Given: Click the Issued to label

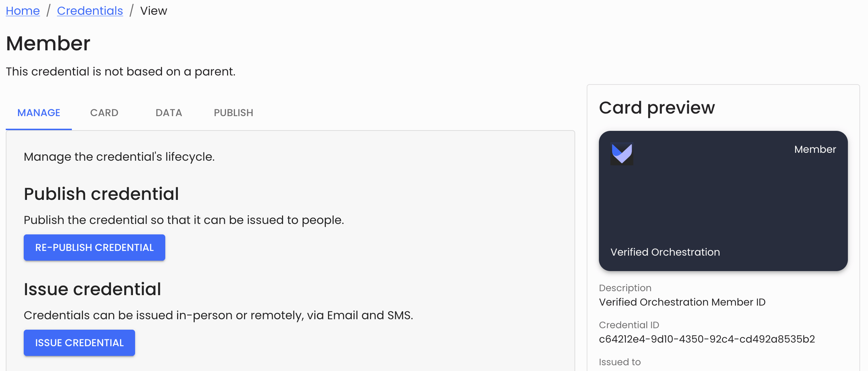Looking at the screenshot, I should [x=620, y=362].
